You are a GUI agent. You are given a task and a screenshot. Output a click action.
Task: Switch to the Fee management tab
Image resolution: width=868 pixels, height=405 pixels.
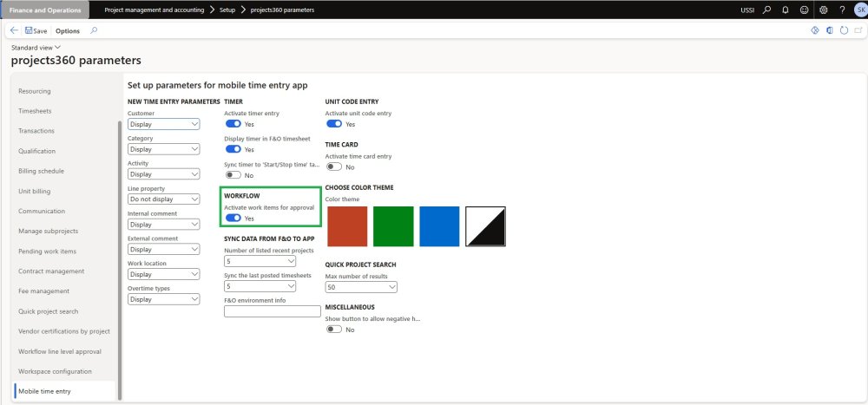(43, 291)
